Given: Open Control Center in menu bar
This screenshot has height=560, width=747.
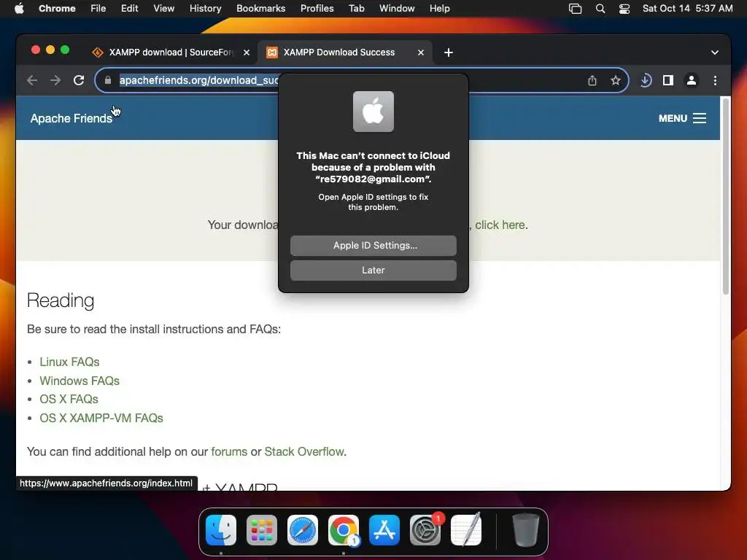Looking at the screenshot, I should pos(624,9).
